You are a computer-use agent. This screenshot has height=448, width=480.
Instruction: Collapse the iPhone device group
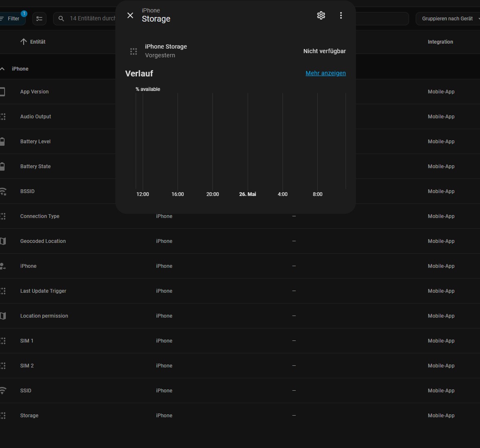2,69
